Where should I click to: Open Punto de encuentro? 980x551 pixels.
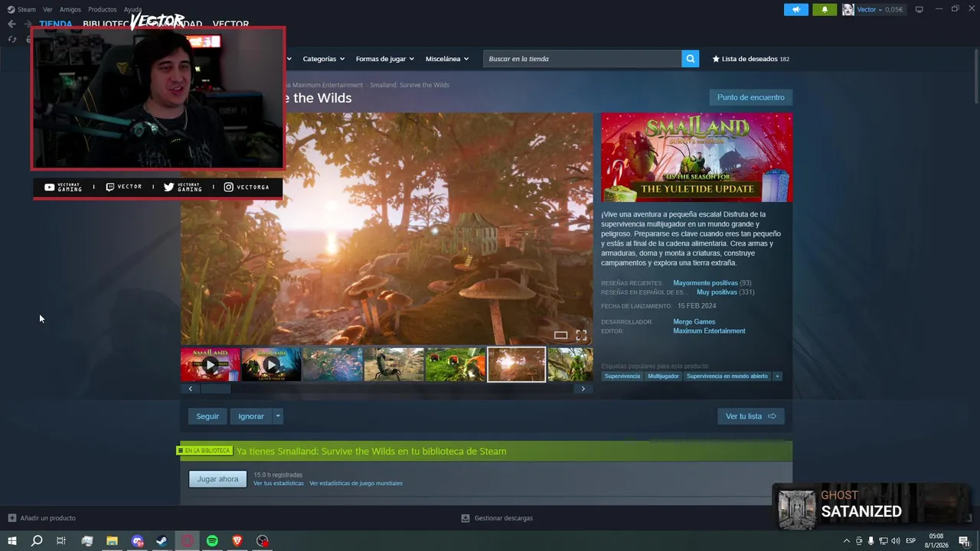point(751,97)
